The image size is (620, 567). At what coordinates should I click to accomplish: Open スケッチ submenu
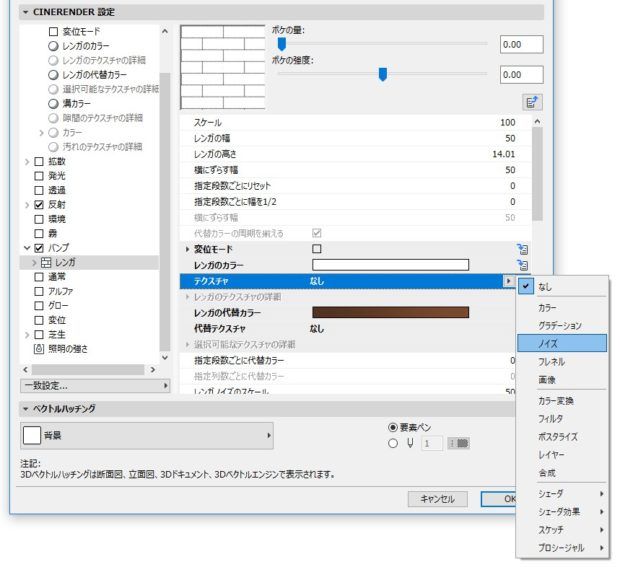pyautogui.click(x=561, y=529)
